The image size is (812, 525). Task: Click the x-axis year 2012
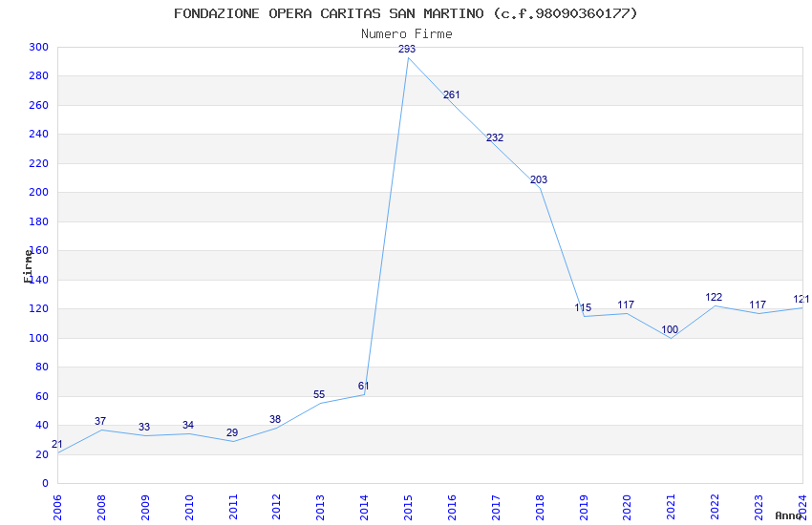[x=276, y=508]
